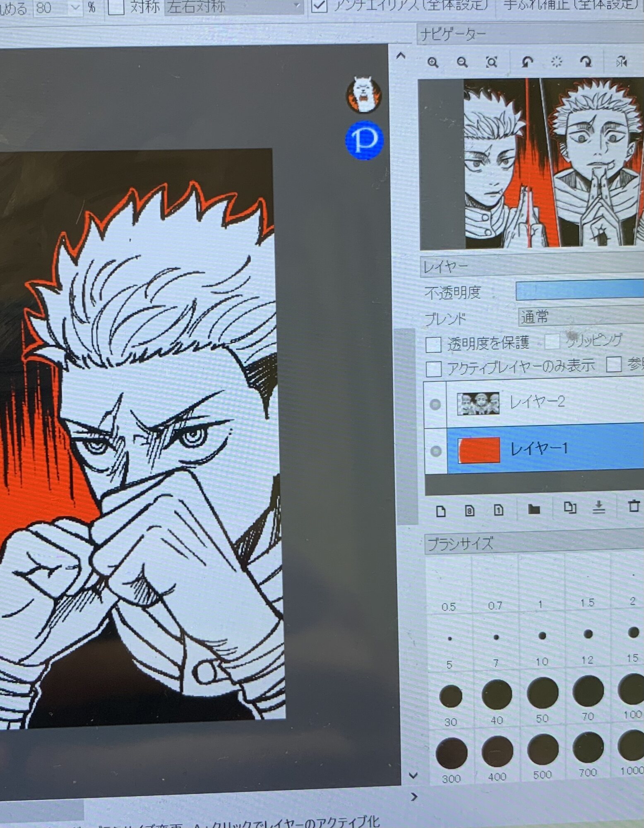The image size is (644, 828).
Task: Create a new 1-bit layer
Action: [498, 510]
